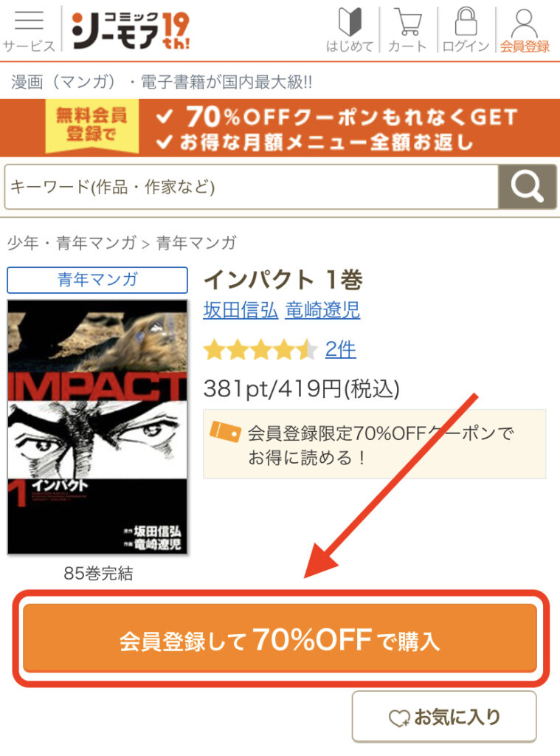Open the IMPACT volume 1 cover
Screen dimensions: 560x756
coord(97,427)
